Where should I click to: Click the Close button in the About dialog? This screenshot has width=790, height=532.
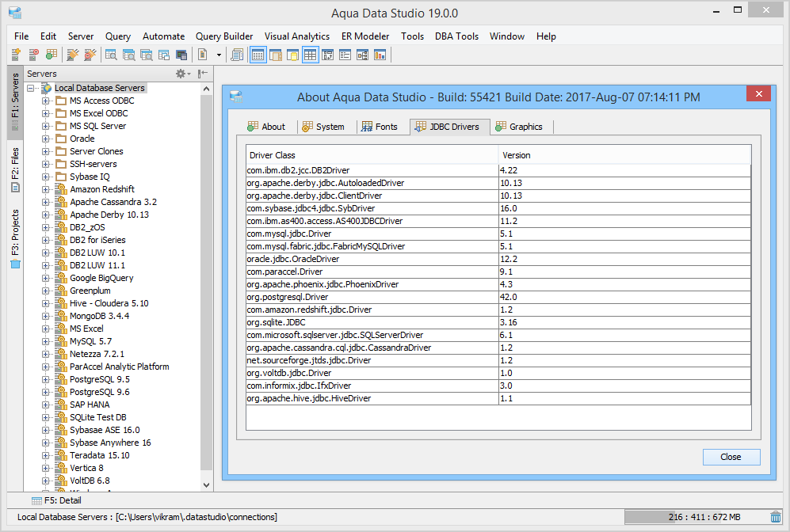[x=730, y=457]
